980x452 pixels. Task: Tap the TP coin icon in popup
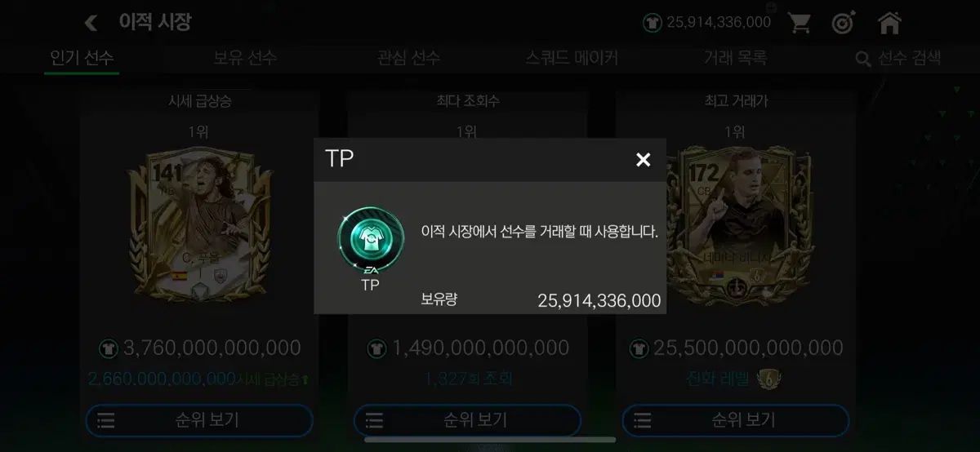tap(371, 241)
